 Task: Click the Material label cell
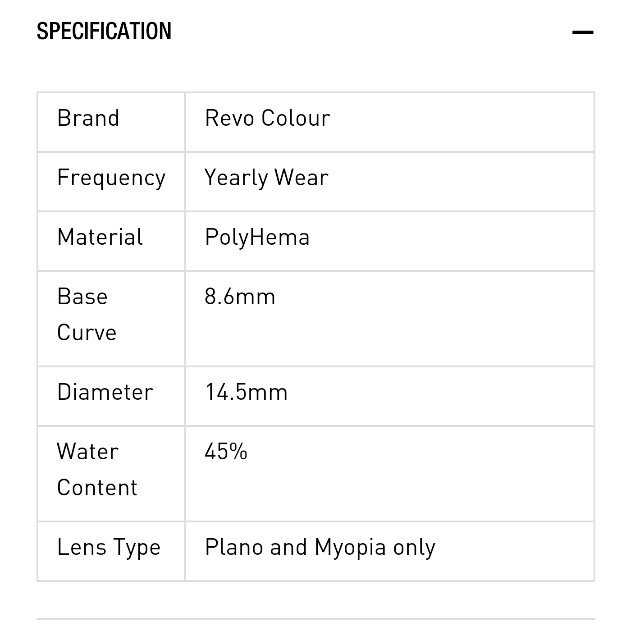pyautogui.click(x=111, y=241)
